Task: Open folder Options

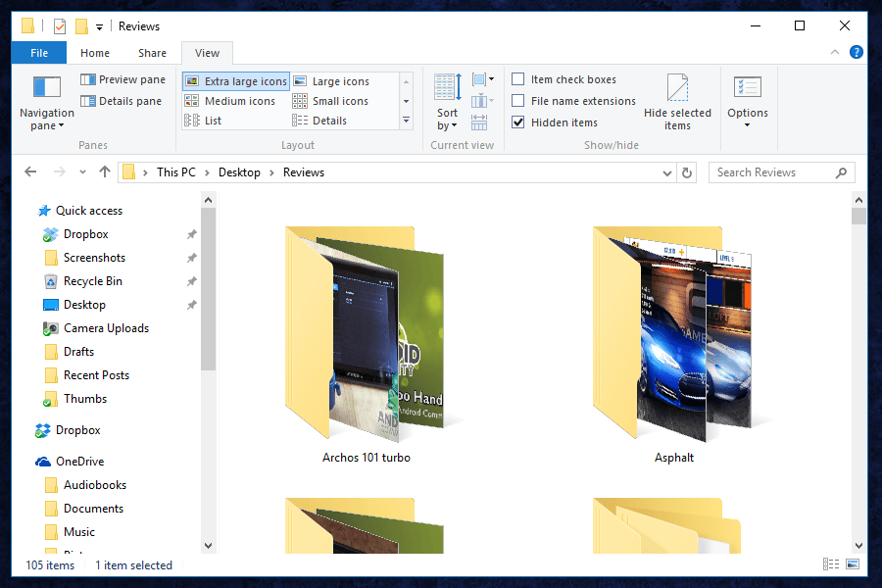Action: [x=748, y=101]
